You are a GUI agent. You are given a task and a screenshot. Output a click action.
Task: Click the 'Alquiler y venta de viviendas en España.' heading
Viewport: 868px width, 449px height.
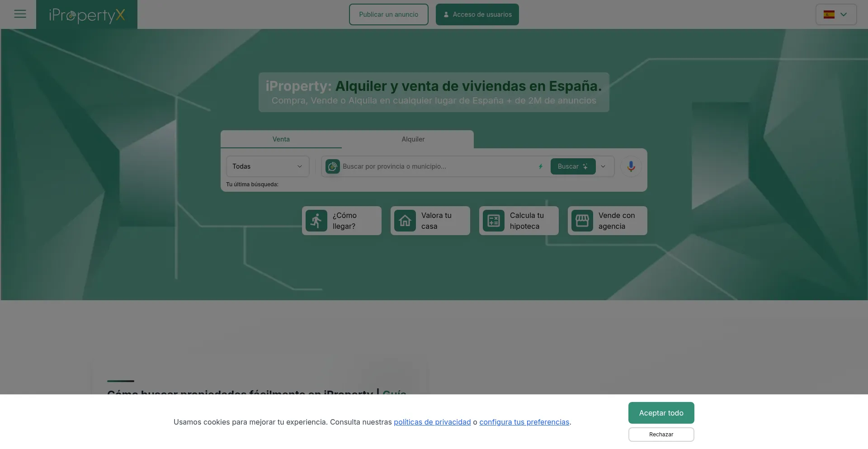tap(468, 86)
